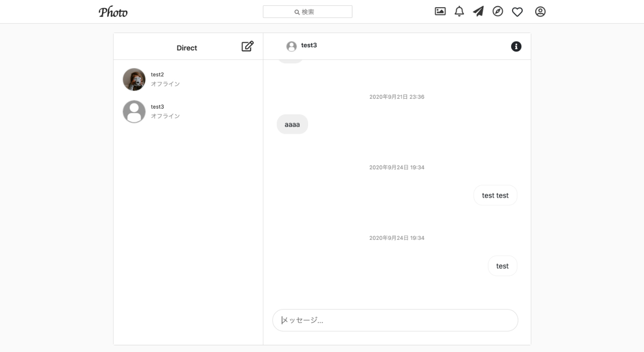Open the user profile icon
This screenshot has height=352, width=644.
[x=540, y=11]
